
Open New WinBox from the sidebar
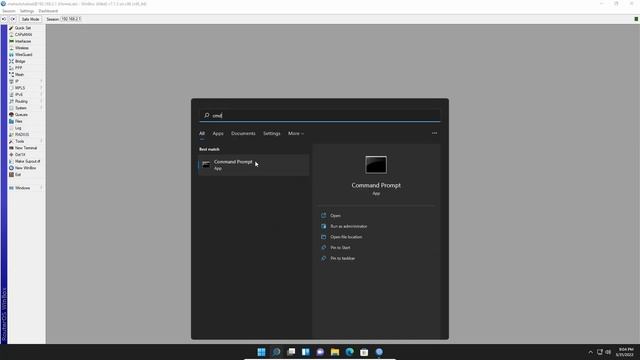pyautogui.click(x=25, y=168)
